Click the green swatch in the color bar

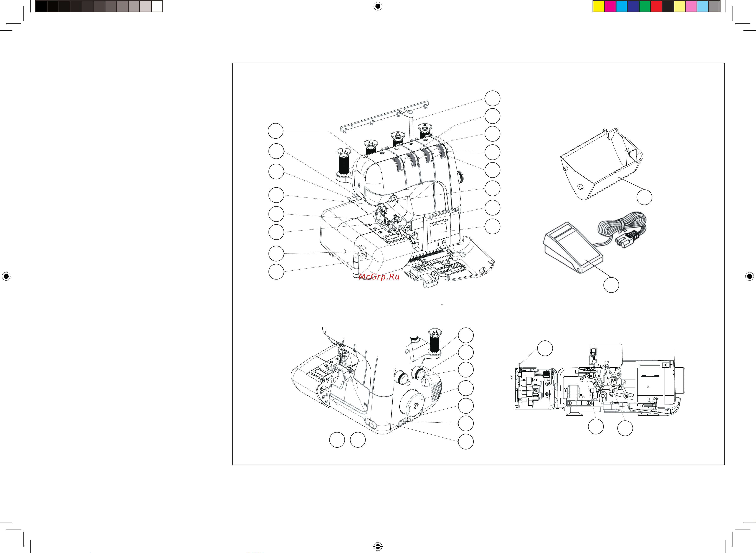(645, 6)
